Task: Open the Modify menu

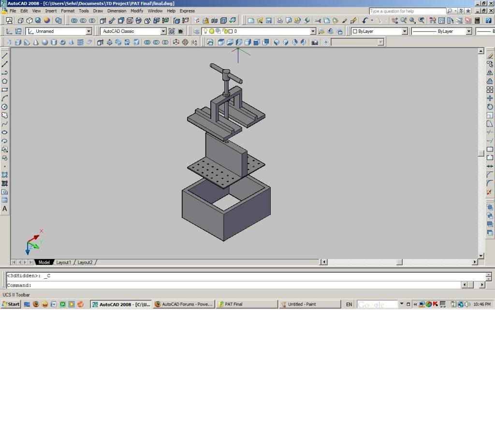Action: pos(137,11)
